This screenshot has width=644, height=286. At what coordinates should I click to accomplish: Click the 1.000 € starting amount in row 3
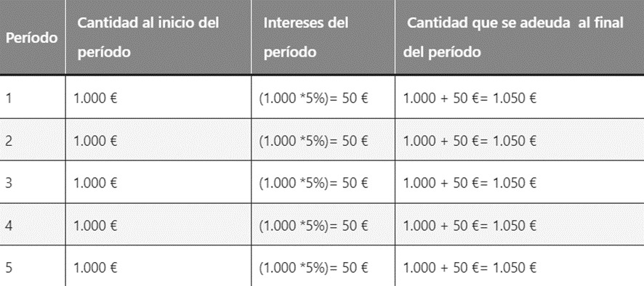click(95, 183)
